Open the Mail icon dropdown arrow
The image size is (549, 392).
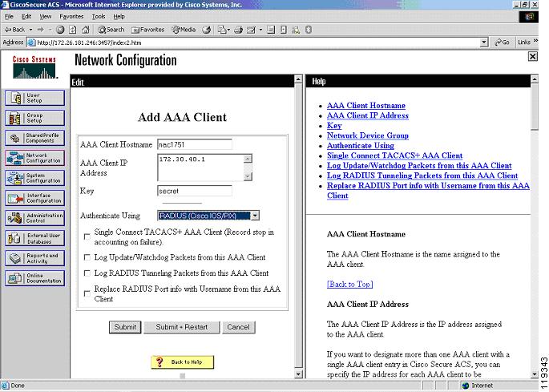pyautogui.click(x=228, y=30)
